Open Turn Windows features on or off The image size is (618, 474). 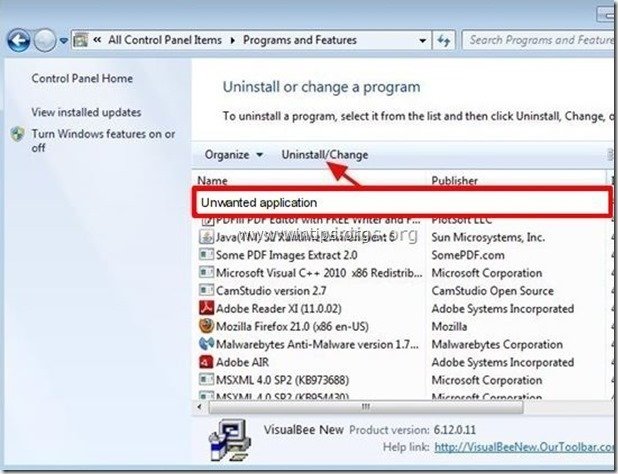(103, 140)
